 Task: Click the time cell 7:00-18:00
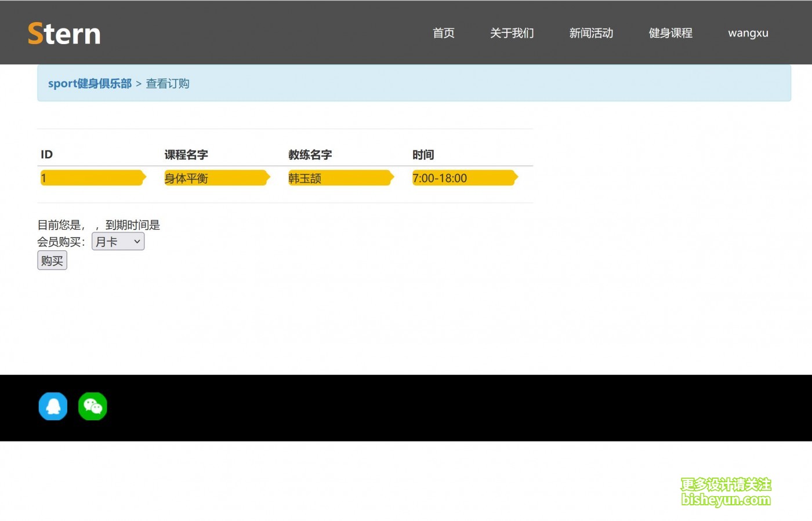click(440, 178)
